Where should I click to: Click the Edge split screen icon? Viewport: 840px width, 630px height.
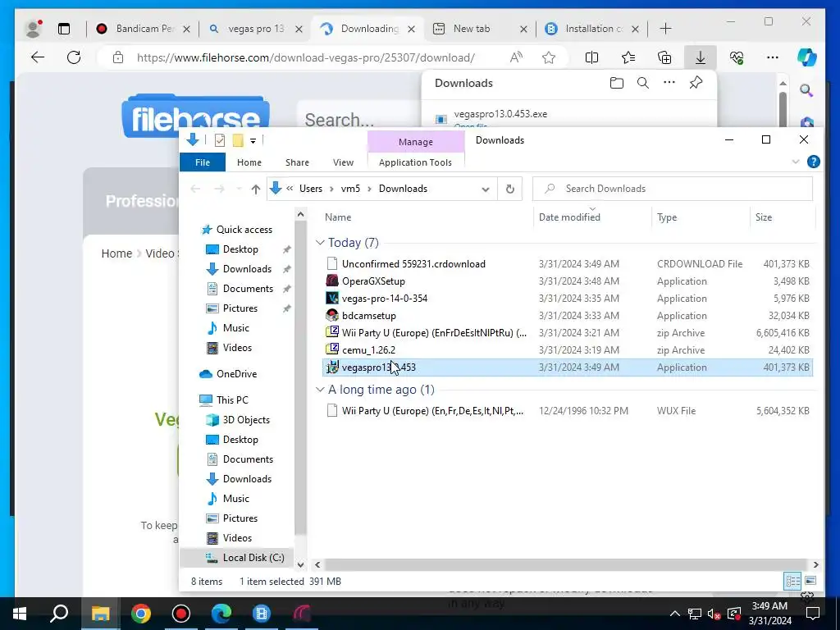pos(591,57)
